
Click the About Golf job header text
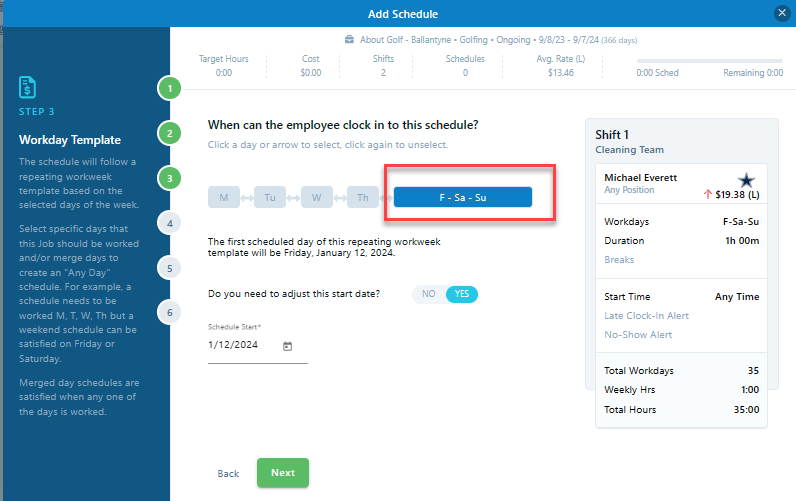coord(499,40)
